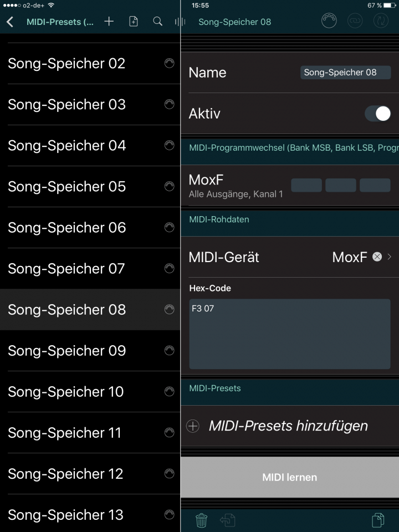The width and height of the screenshot is (399, 532).
Task: Click the MIDI connector icon in header
Action: click(x=329, y=22)
